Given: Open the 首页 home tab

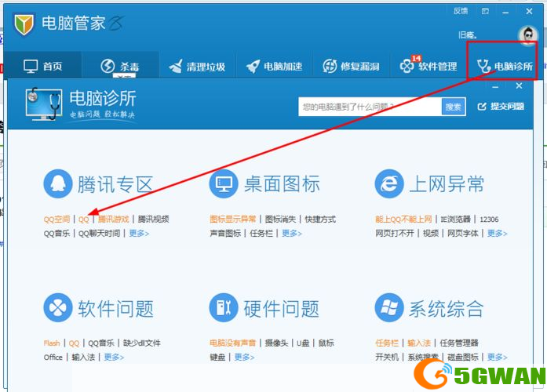Looking at the screenshot, I should pos(42,66).
